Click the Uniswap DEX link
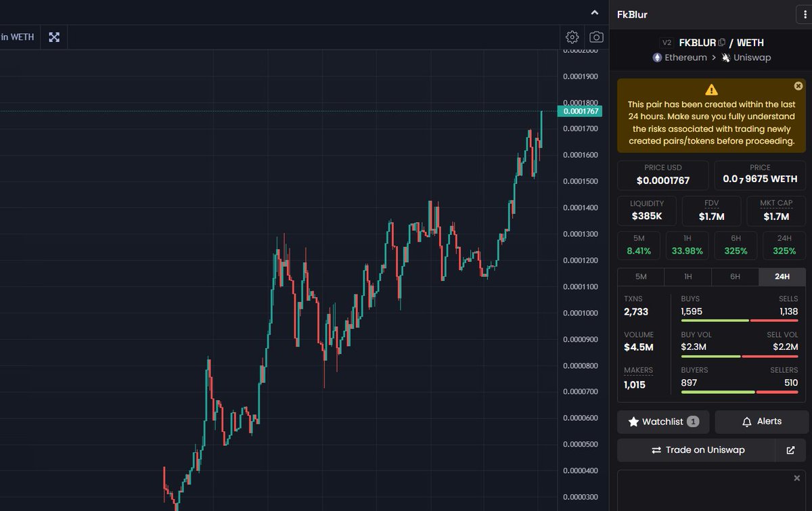This screenshot has height=511, width=812. (746, 58)
